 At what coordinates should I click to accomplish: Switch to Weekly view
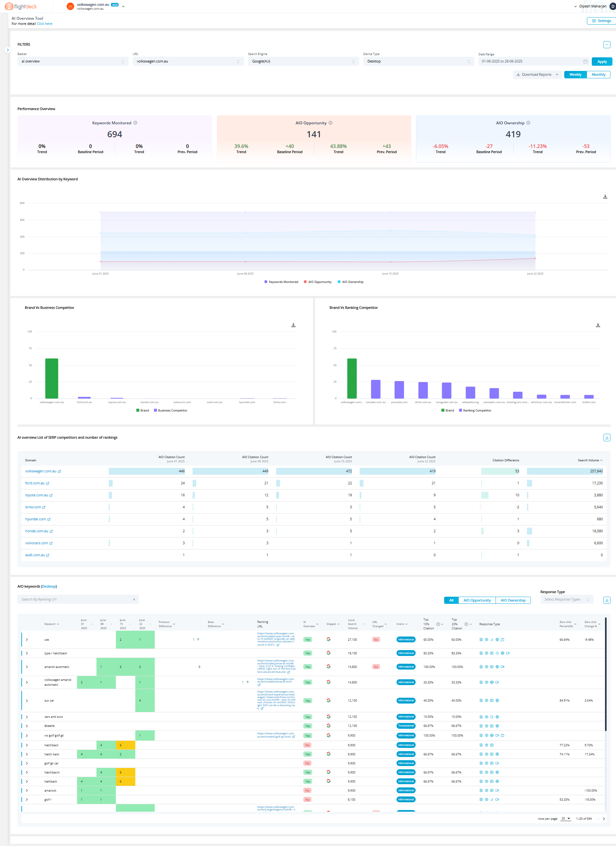575,74
